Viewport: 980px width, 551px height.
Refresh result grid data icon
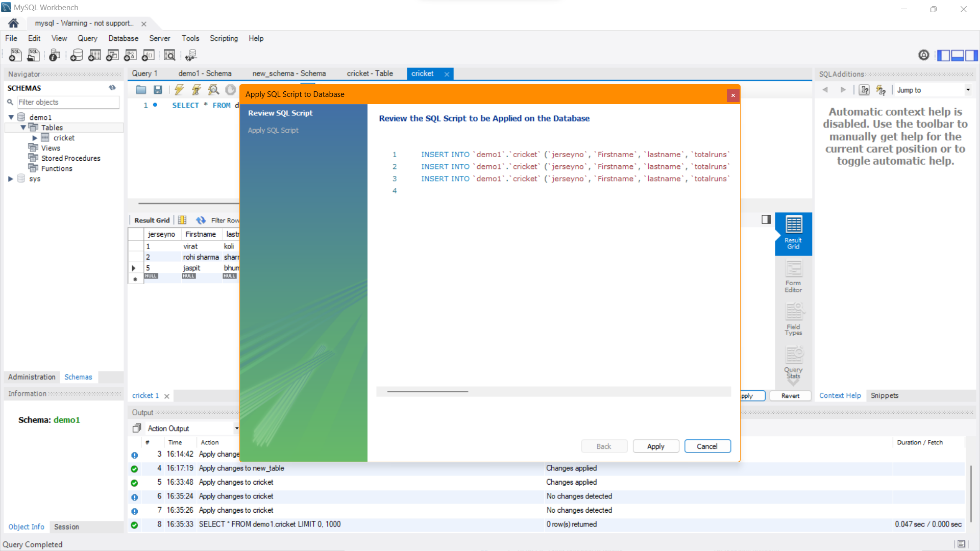pyautogui.click(x=201, y=220)
